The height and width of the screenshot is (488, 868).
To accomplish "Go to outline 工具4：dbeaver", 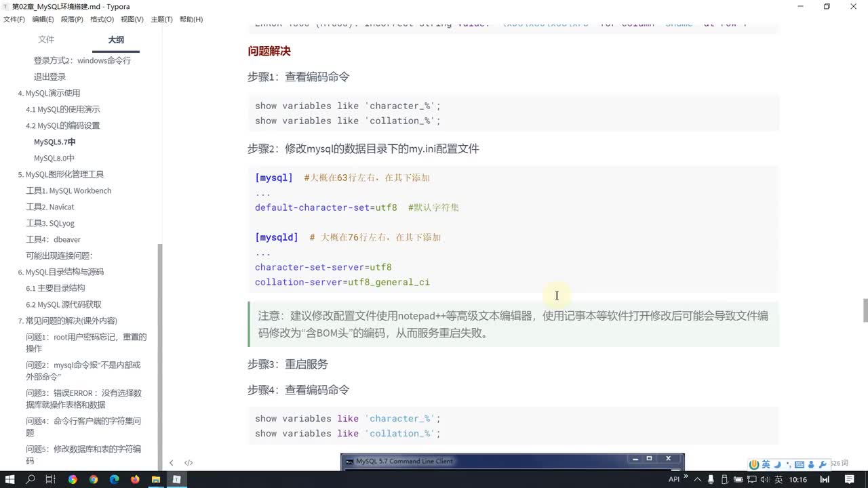I will click(x=53, y=239).
